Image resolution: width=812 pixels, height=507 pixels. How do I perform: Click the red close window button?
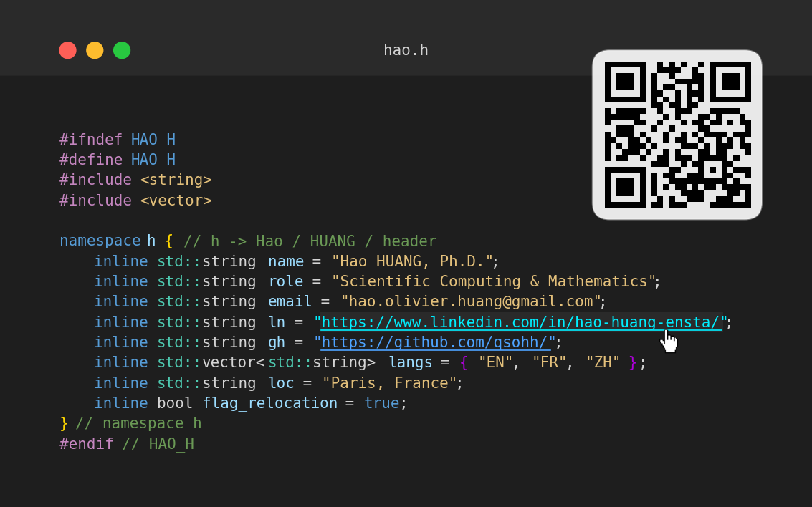click(x=67, y=50)
